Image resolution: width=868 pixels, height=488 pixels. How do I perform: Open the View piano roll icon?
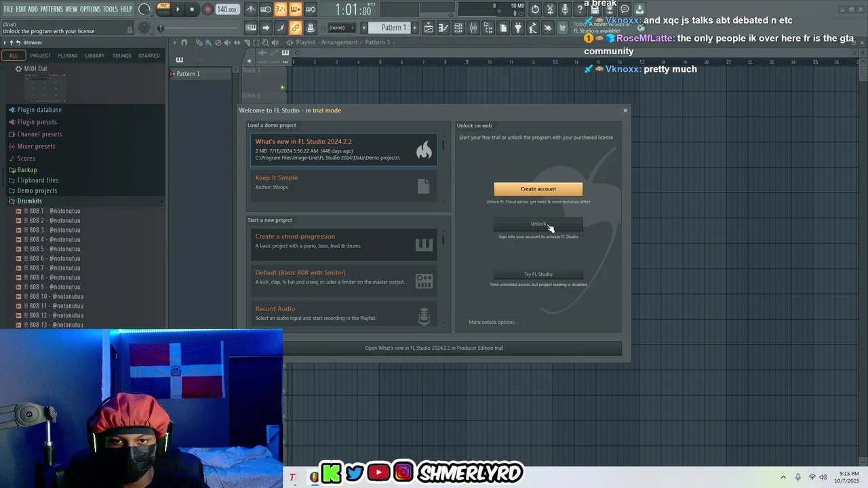coord(443,28)
